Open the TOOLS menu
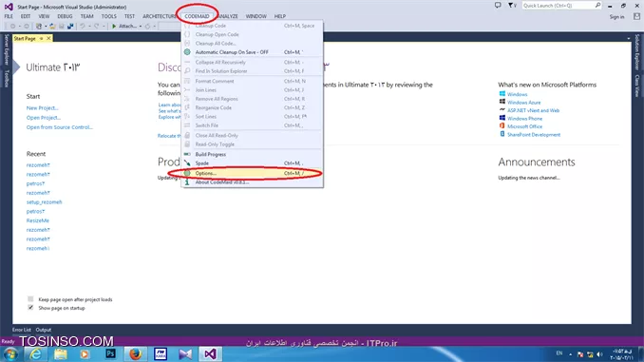 click(109, 16)
